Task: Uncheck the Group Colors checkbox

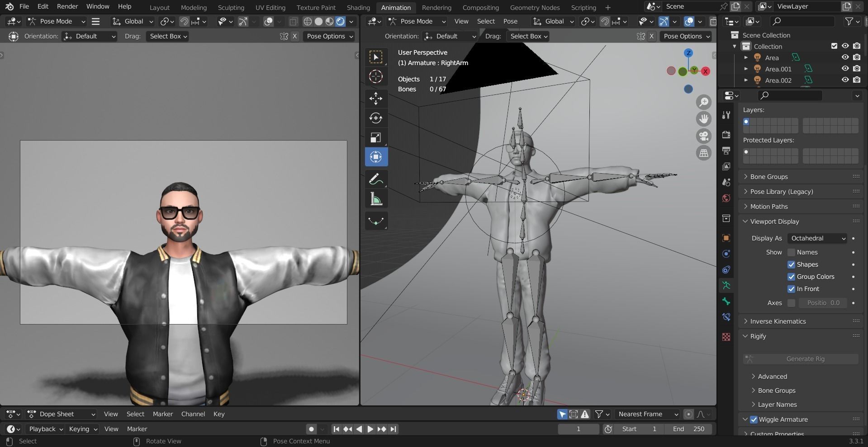Action: point(791,277)
